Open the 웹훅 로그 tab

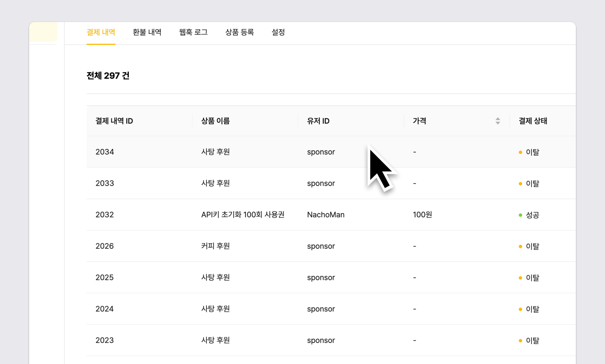pyautogui.click(x=193, y=32)
